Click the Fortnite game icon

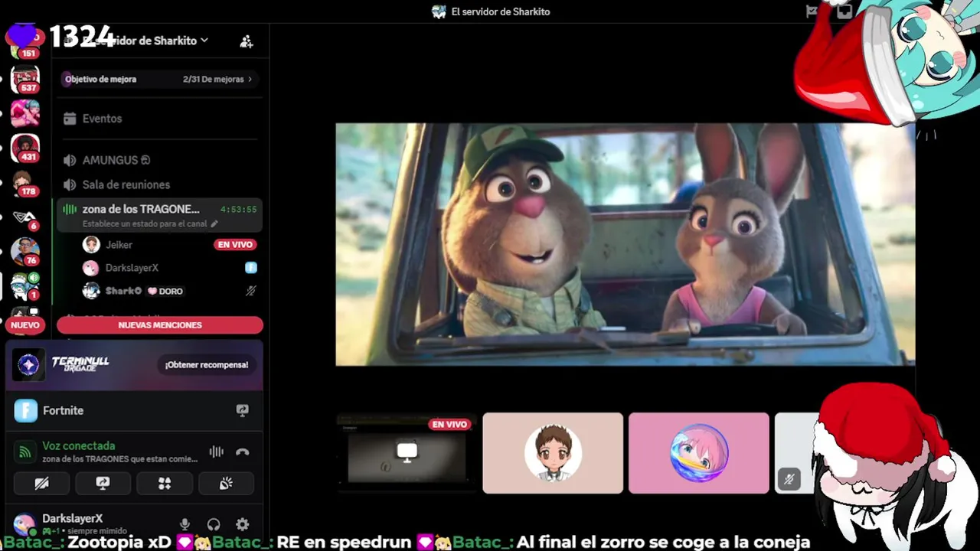(x=25, y=411)
